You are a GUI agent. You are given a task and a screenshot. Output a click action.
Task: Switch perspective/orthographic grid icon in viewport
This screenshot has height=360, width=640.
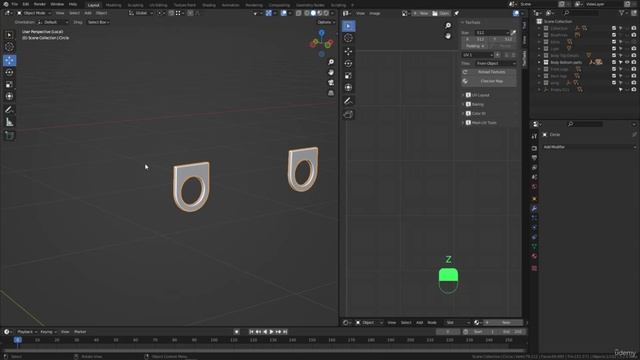click(x=331, y=93)
